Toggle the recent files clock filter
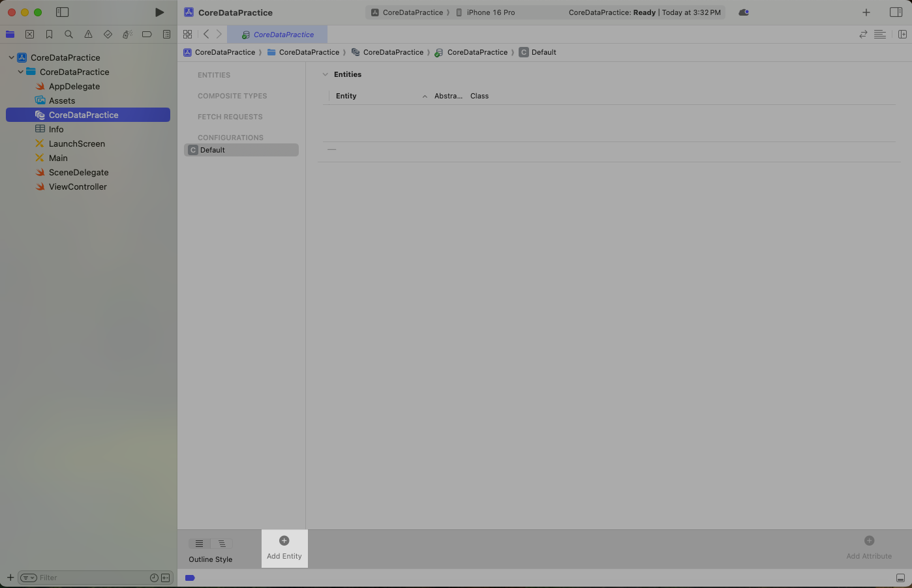This screenshot has width=912, height=588. [154, 578]
